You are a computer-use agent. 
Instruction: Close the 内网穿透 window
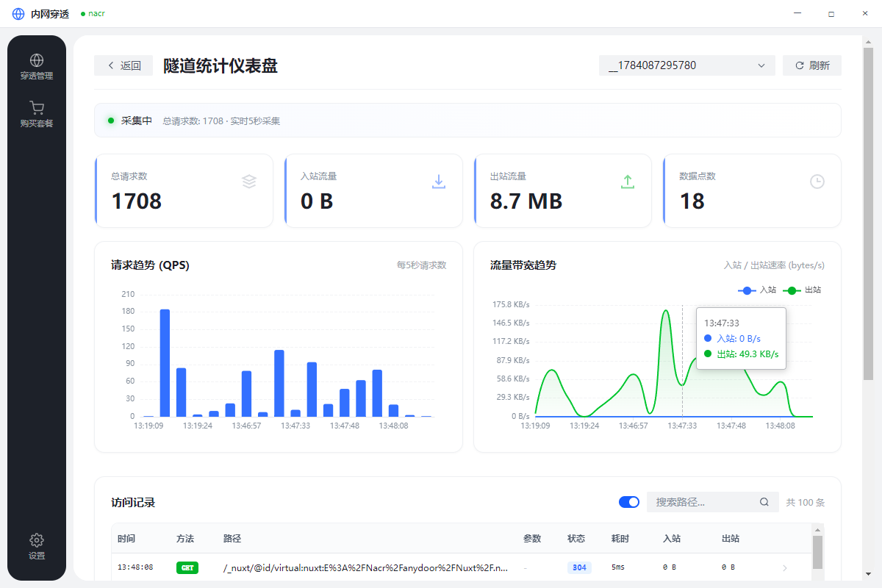(865, 14)
